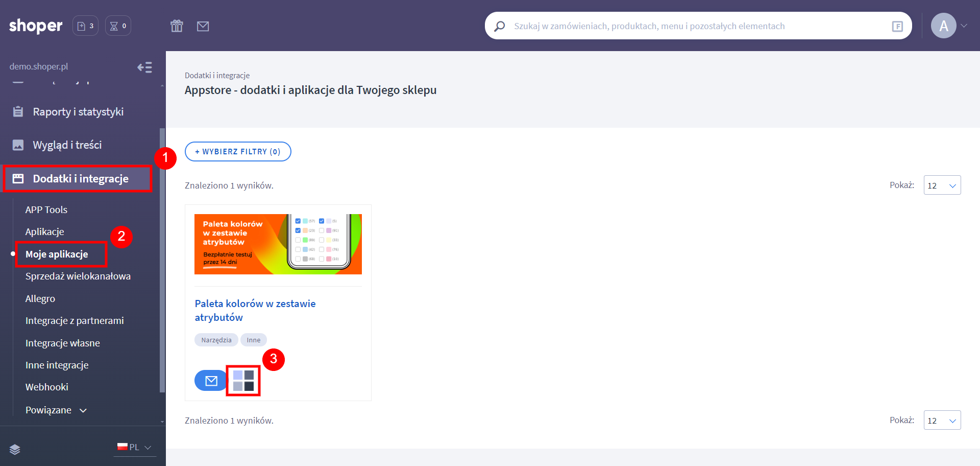
Task: Expand the Powiązane section
Action: [56, 410]
